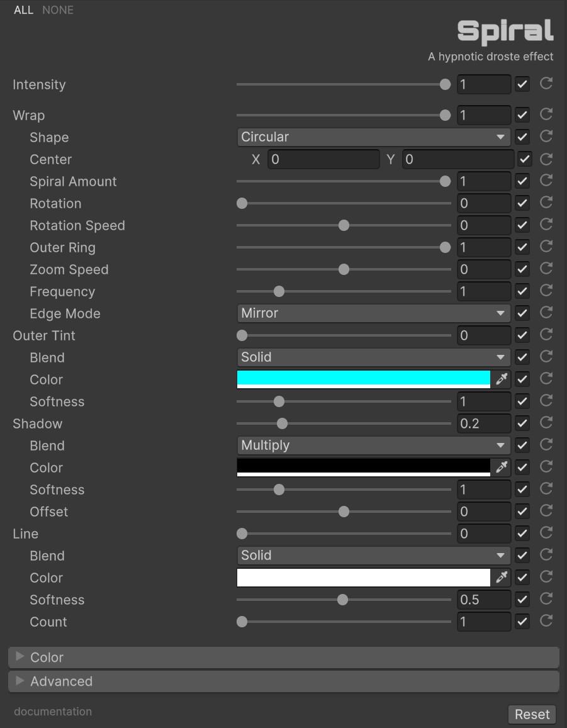
Task: Disable the Rotation Speed override checkbox
Action: tap(522, 225)
